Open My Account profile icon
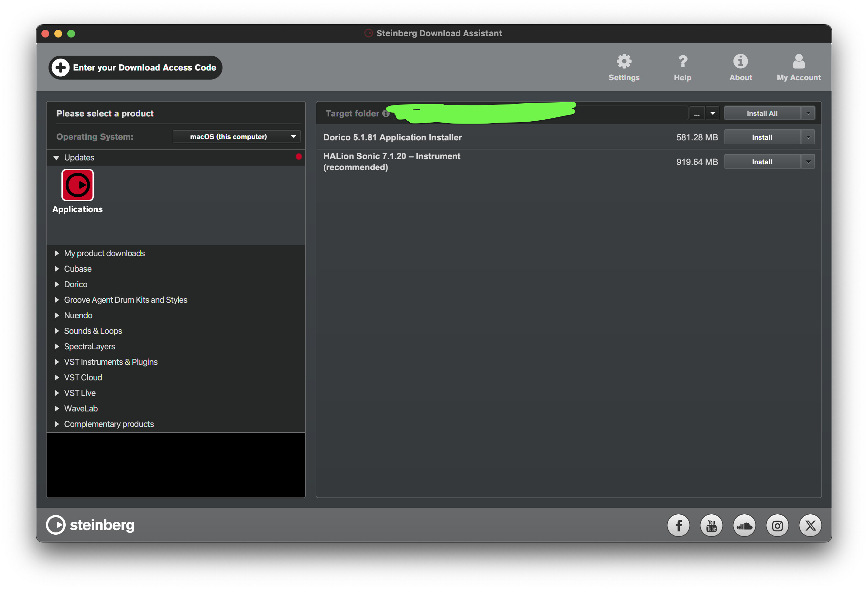 (798, 62)
